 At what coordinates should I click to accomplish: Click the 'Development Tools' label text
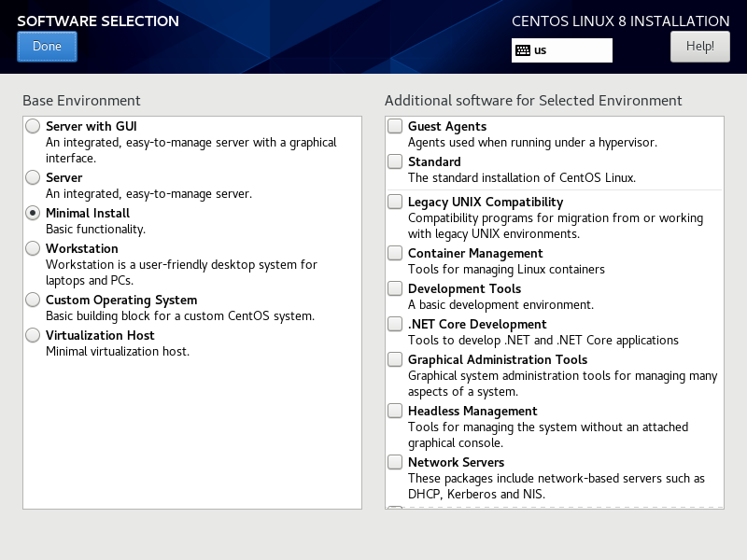coord(464,288)
